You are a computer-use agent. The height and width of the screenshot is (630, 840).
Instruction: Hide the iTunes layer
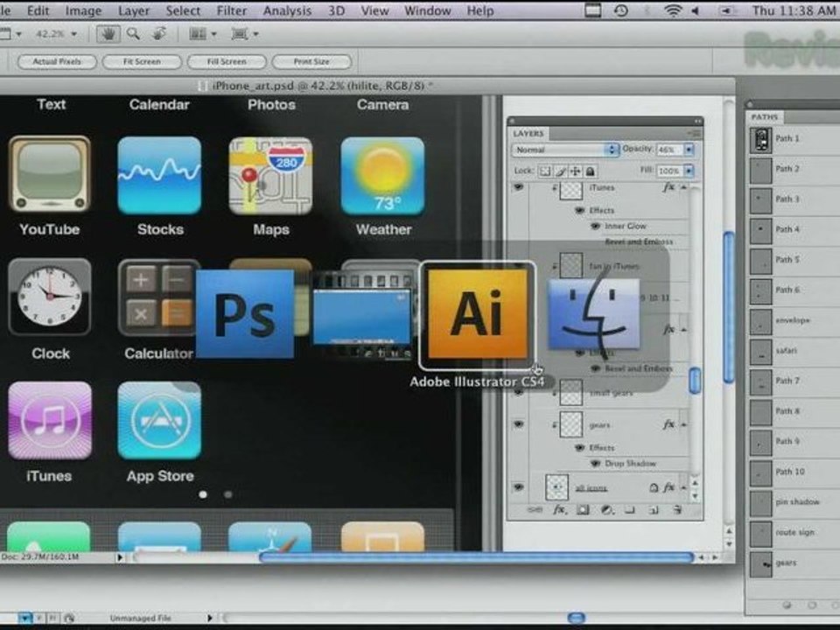518,187
